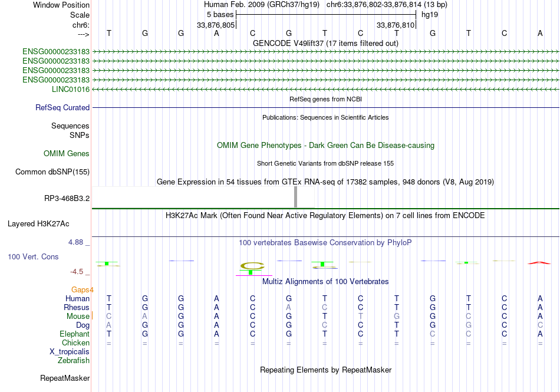Image resolution: width=560 pixels, height=392 pixels.
Task: Click the RP3-468B3.2 GTEx gene label
Action: (x=67, y=198)
